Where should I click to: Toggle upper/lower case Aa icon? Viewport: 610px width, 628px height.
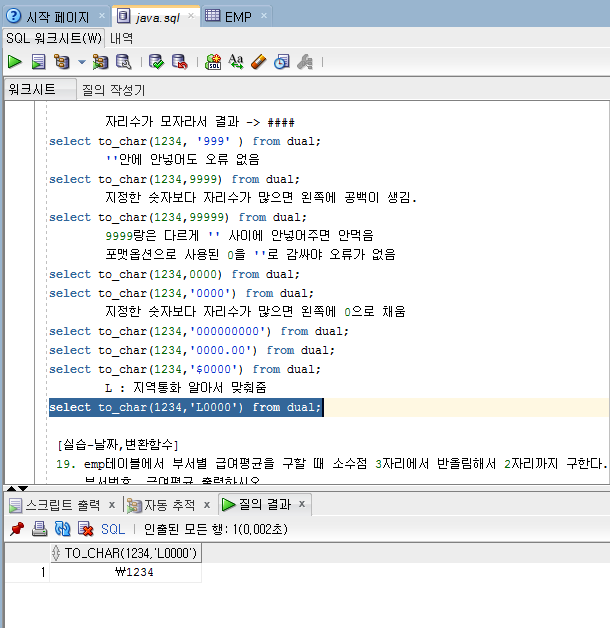(236, 62)
